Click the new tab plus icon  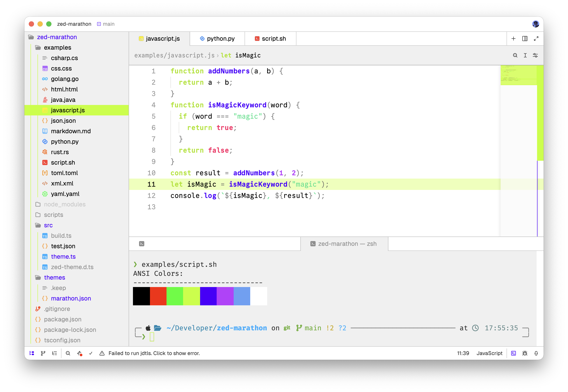(x=514, y=39)
